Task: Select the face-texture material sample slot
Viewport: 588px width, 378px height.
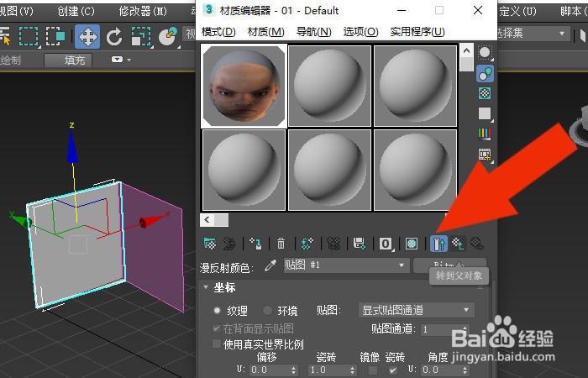Action: [x=244, y=86]
